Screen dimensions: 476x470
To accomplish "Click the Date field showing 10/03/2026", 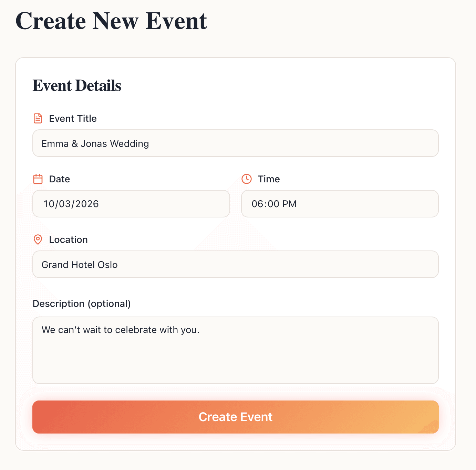I will coord(131,204).
